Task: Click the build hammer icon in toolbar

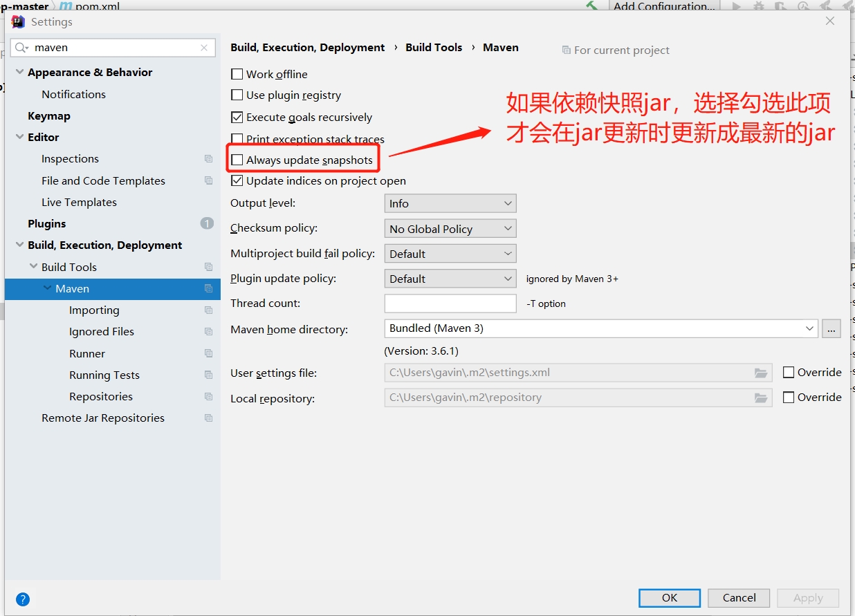Action: [x=591, y=6]
